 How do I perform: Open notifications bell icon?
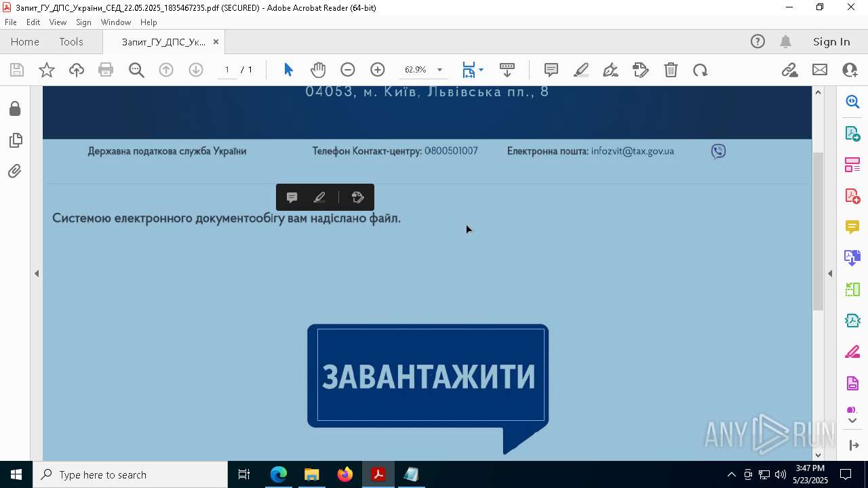pyautogui.click(x=786, y=41)
